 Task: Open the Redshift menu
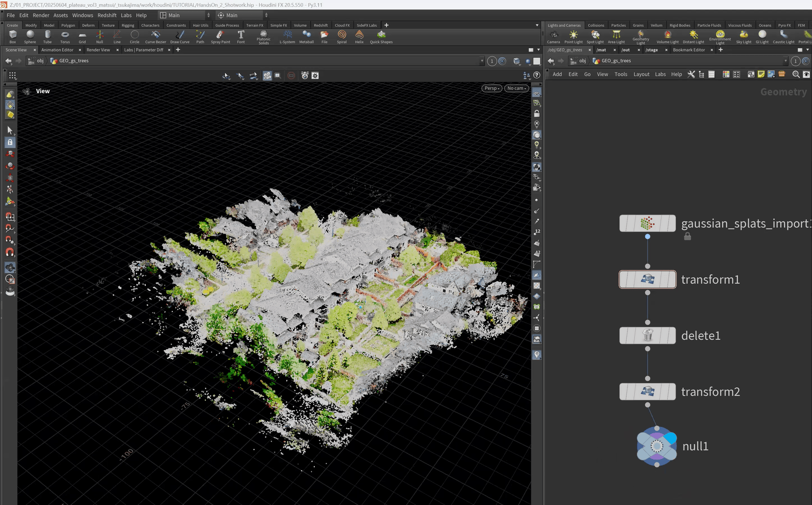107,15
